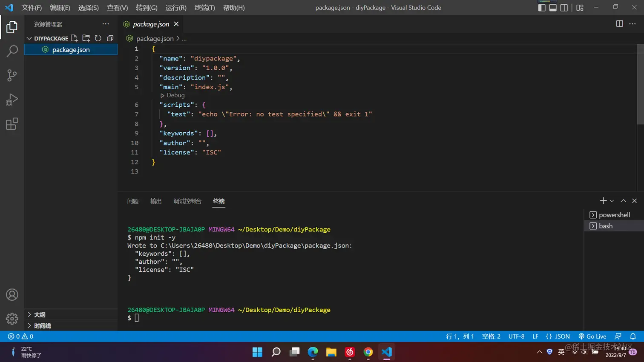This screenshot has width=644, height=362.
Task: Open the 编辑(E) menu
Action: click(60, 8)
